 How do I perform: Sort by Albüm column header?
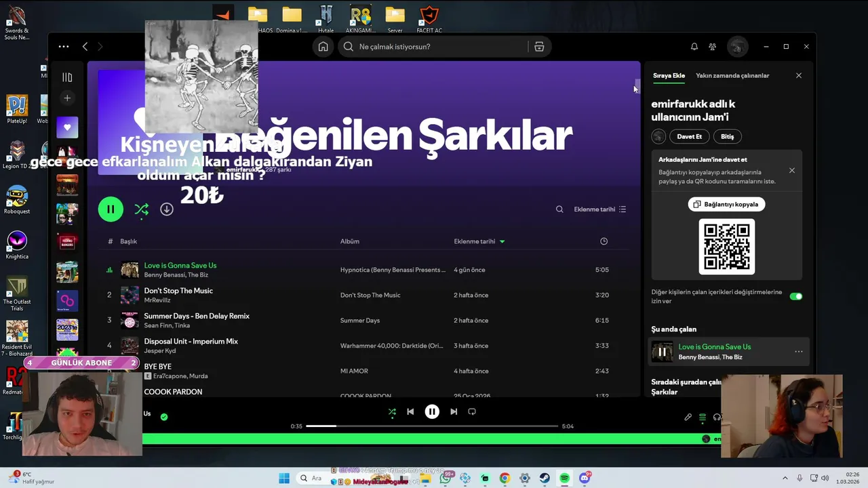coord(350,241)
